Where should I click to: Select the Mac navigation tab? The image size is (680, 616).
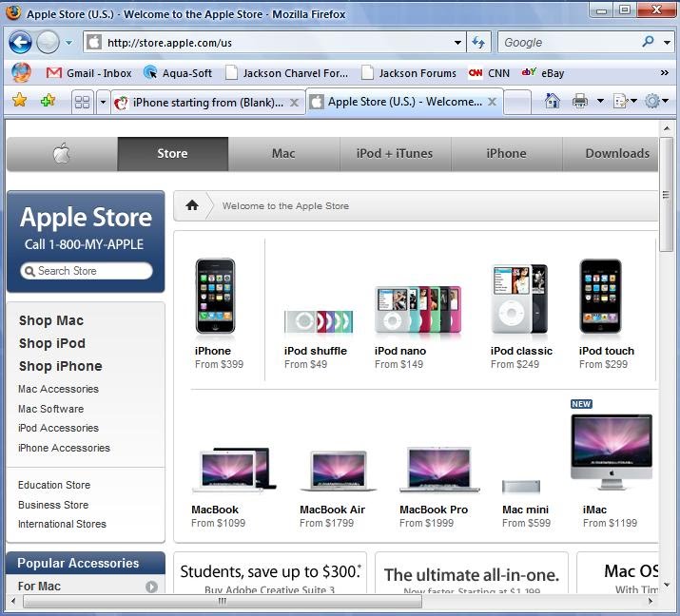pyautogui.click(x=283, y=153)
